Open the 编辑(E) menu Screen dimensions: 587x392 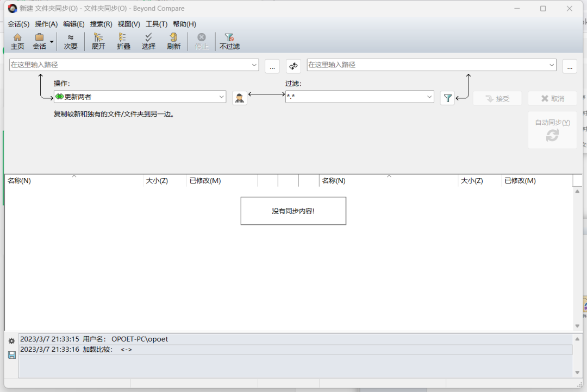[74, 24]
